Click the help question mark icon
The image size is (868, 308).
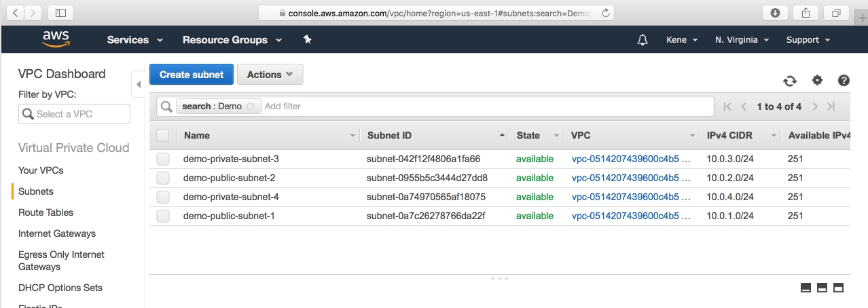click(x=844, y=80)
